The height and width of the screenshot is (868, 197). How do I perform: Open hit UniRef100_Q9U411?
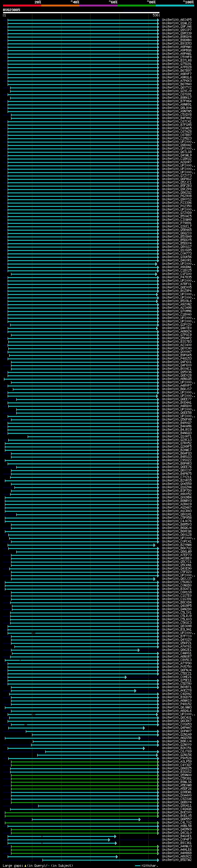[177, 806]
